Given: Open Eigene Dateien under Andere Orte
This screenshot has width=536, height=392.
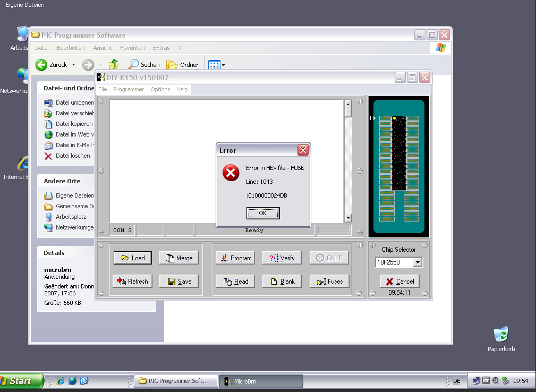Looking at the screenshot, I should 69,195.
